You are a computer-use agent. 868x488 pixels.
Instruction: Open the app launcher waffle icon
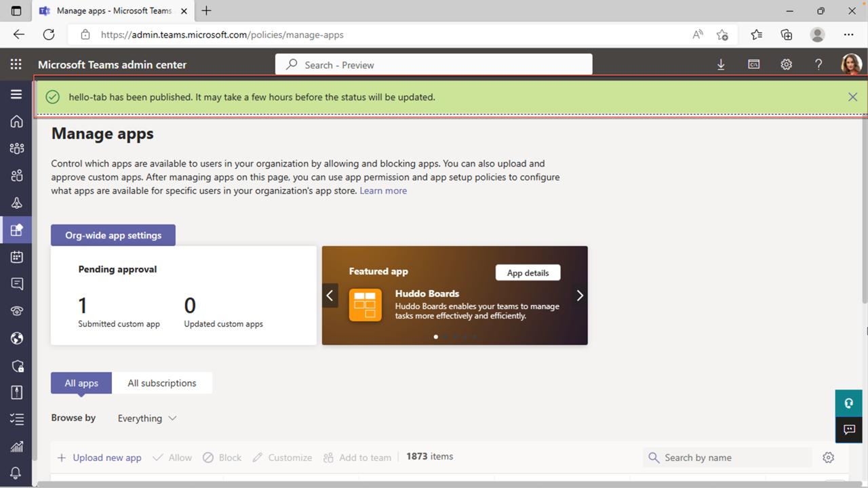point(16,64)
